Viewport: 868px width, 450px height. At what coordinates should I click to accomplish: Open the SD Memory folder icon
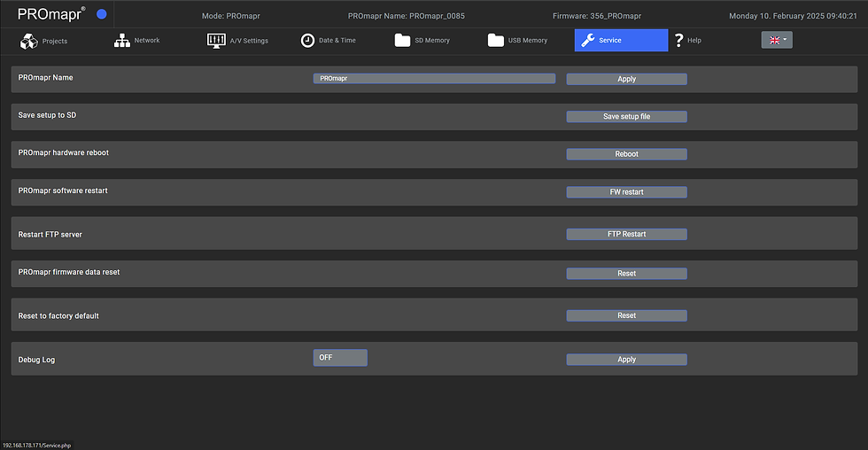coord(402,41)
